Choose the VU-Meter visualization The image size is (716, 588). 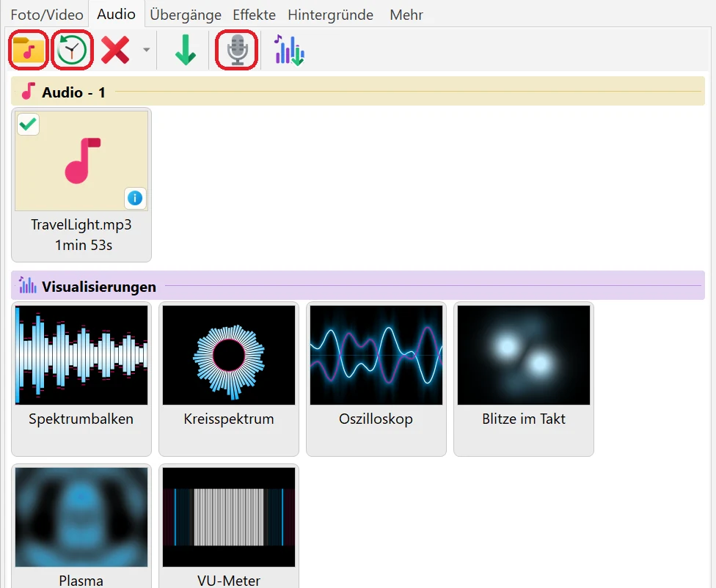[x=229, y=525]
